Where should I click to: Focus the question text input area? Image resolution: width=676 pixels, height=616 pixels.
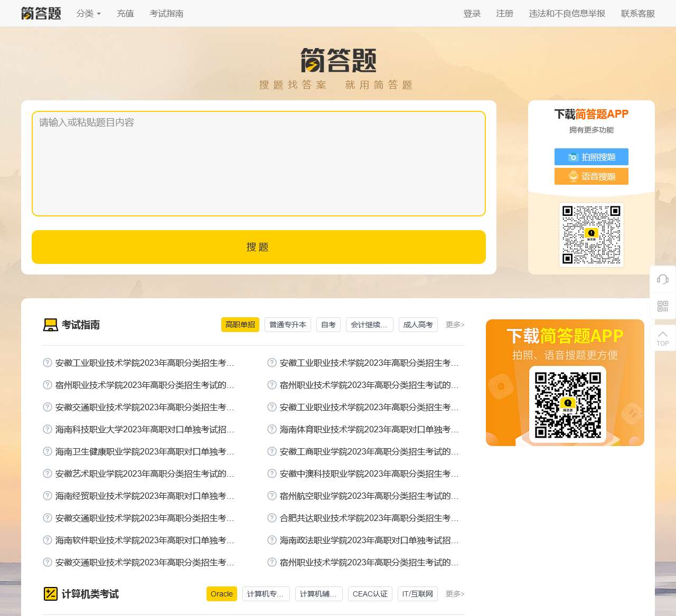click(259, 164)
